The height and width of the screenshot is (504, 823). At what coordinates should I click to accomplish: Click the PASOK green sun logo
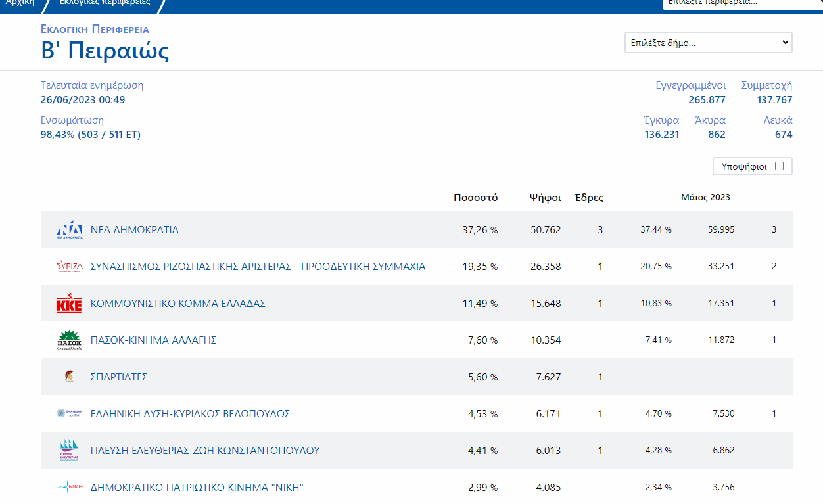pyautogui.click(x=69, y=340)
